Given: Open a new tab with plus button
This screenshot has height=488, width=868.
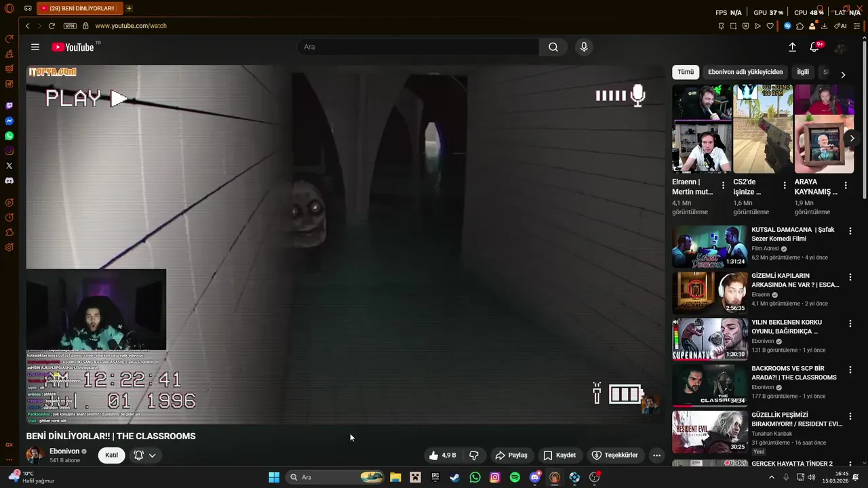Looking at the screenshot, I should pos(129,8).
